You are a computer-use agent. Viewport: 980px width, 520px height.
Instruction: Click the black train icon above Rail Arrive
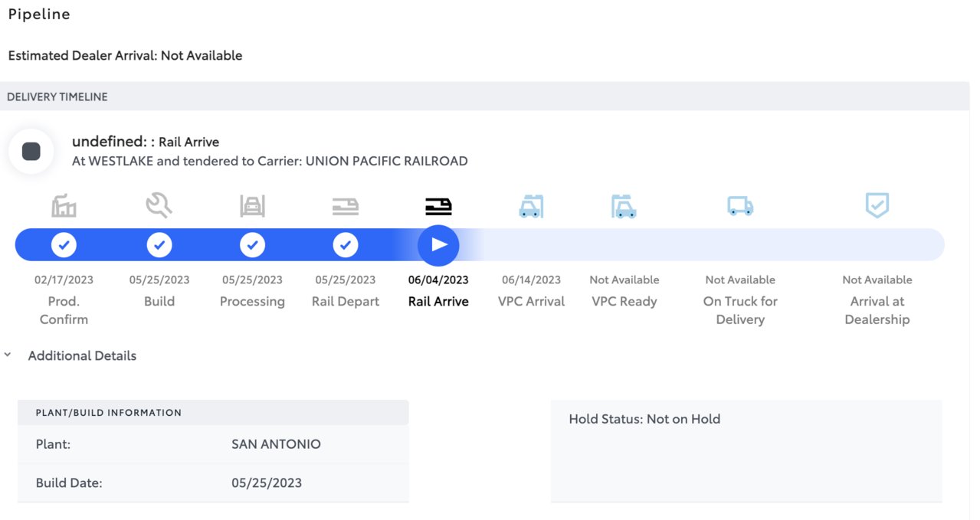pos(438,206)
